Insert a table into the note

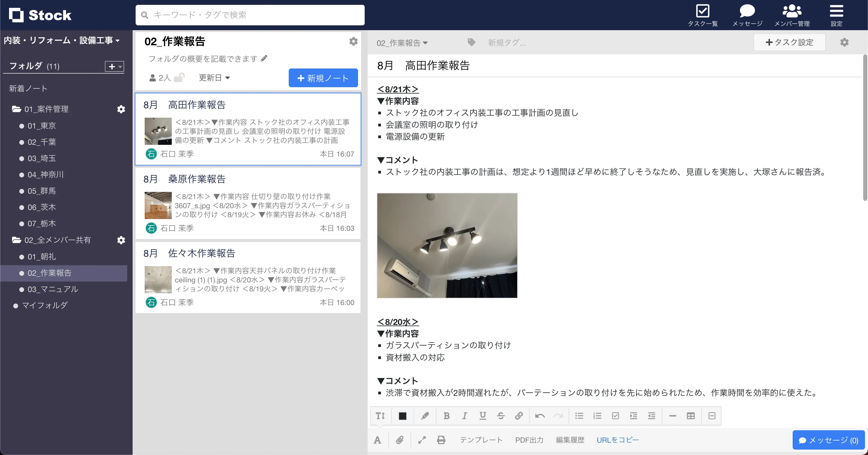point(691,416)
